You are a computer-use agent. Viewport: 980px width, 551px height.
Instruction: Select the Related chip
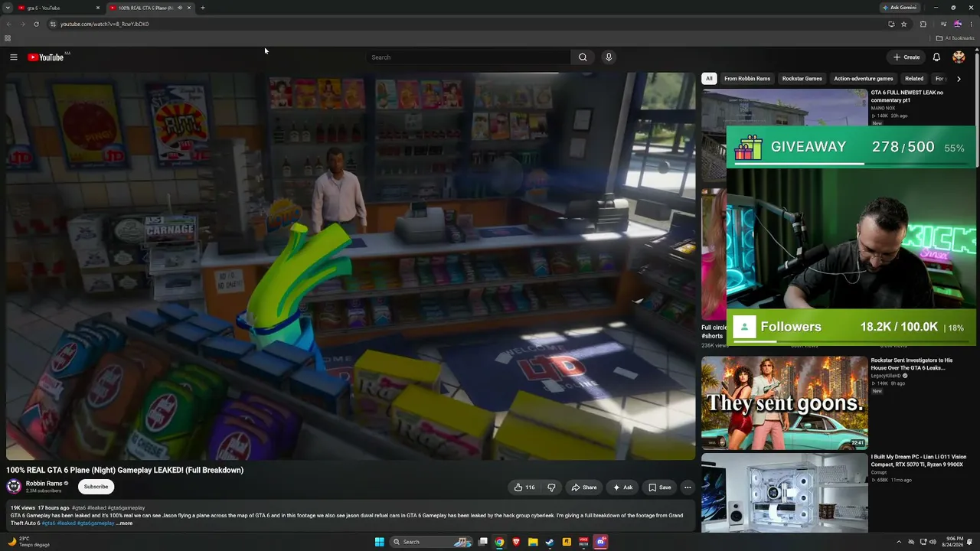point(914,79)
